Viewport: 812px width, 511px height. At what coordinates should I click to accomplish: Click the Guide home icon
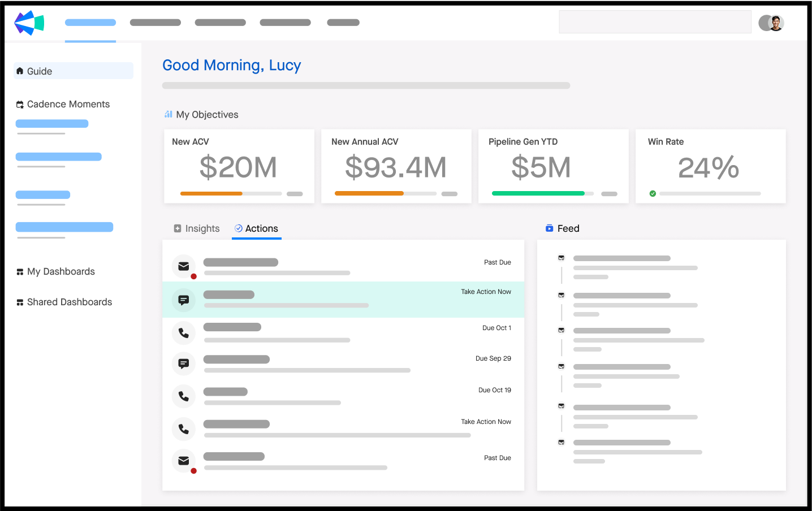click(x=20, y=71)
